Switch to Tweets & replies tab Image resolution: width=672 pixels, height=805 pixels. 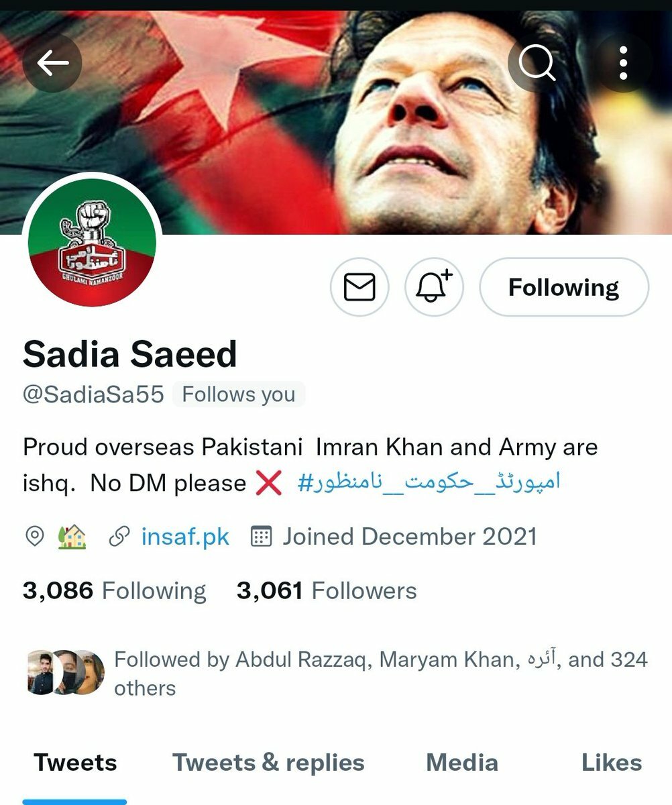click(268, 763)
